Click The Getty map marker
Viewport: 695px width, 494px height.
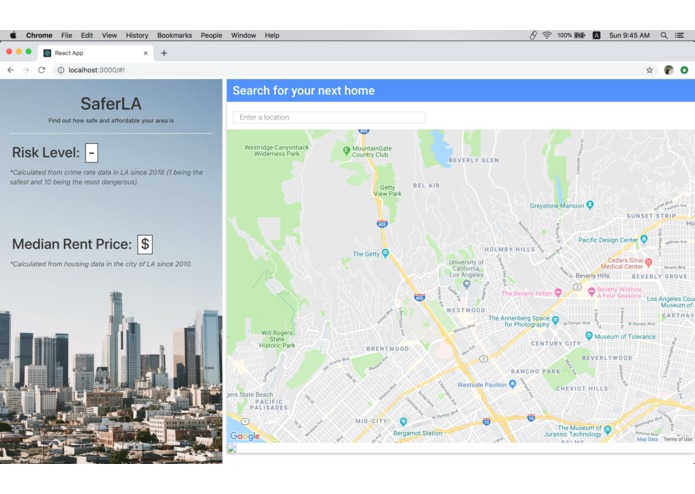[x=385, y=253]
